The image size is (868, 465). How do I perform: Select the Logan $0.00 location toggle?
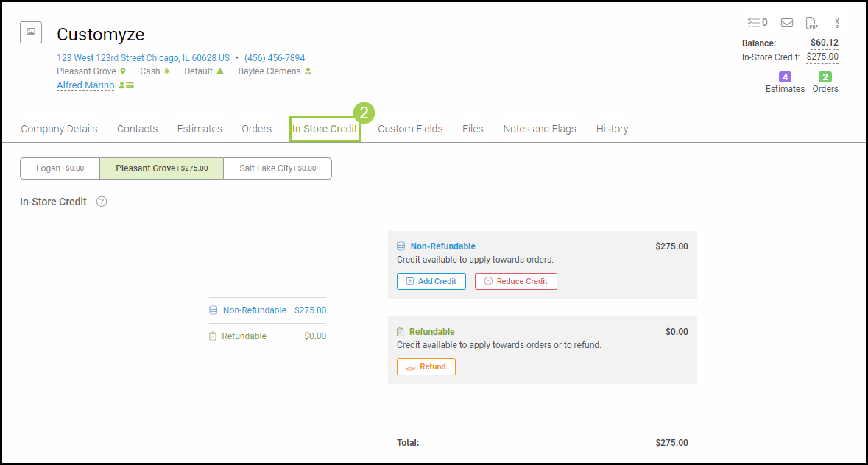[x=60, y=168]
